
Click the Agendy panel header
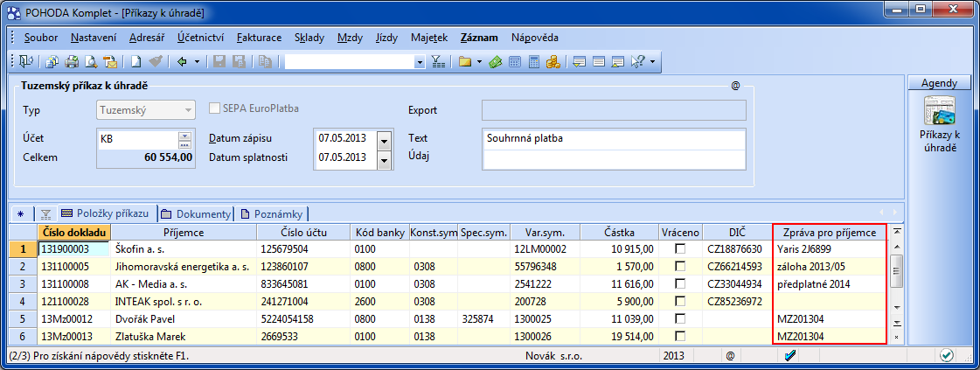tap(940, 83)
